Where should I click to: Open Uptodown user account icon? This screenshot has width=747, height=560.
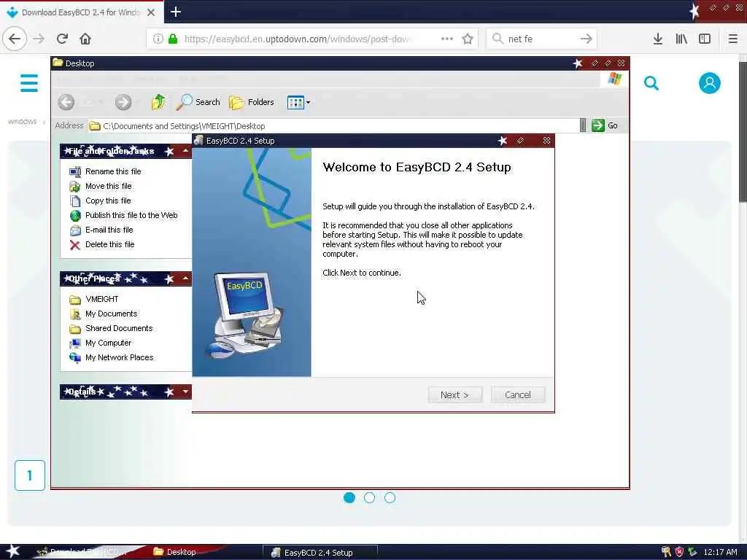point(709,83)
